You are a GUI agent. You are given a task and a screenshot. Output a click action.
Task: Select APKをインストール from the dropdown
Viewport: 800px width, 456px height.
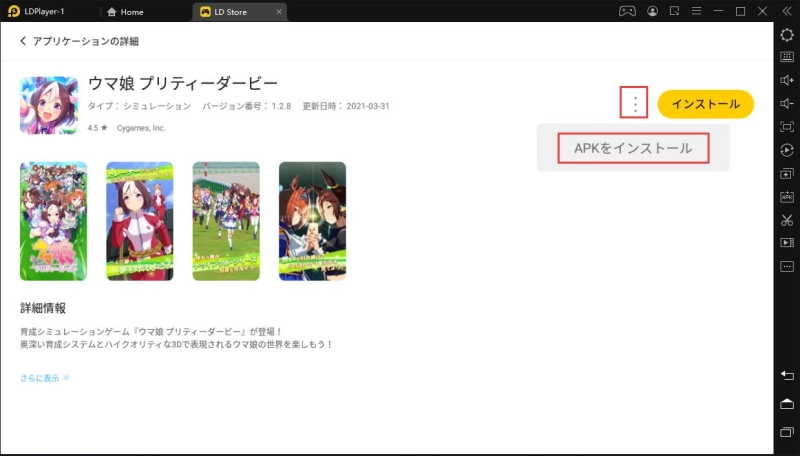(633, 148)
